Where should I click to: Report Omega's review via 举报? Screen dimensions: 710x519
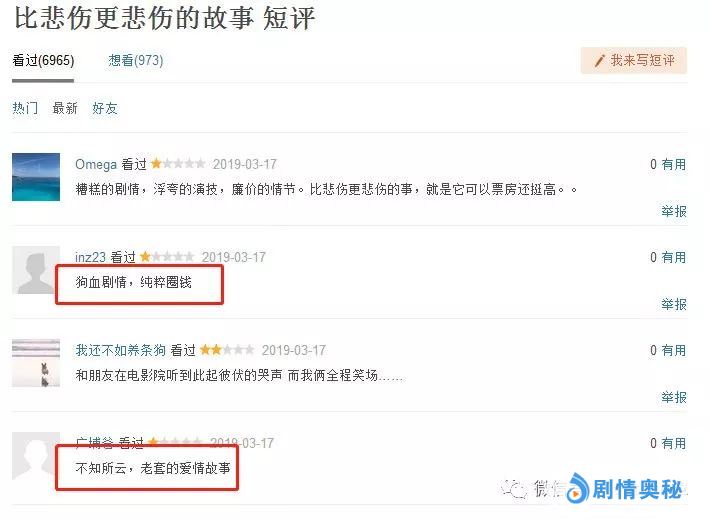pyautogui.click(x=674, y=211)
